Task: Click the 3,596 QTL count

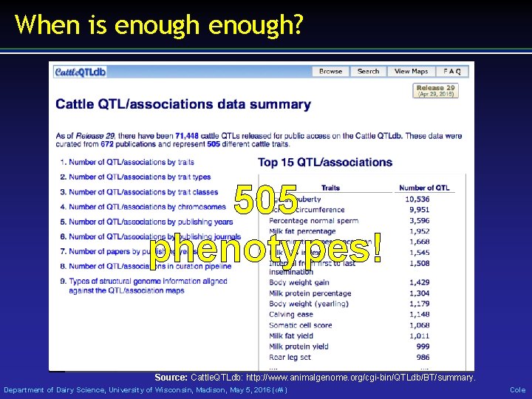Action: [x=420, y=220]
